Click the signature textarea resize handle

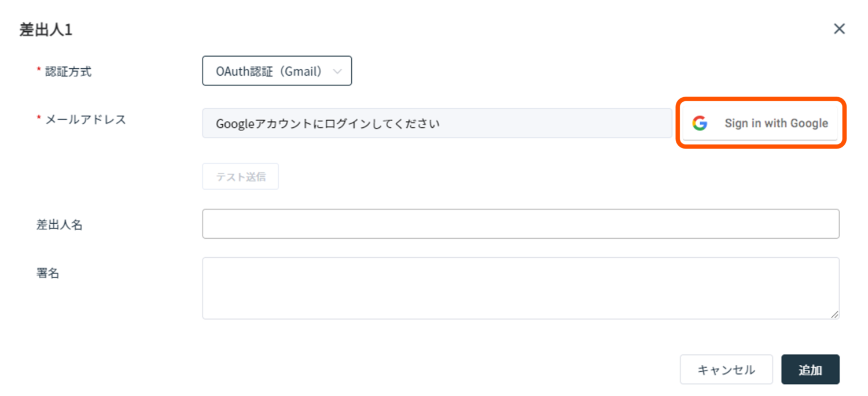tap(835, 316)
